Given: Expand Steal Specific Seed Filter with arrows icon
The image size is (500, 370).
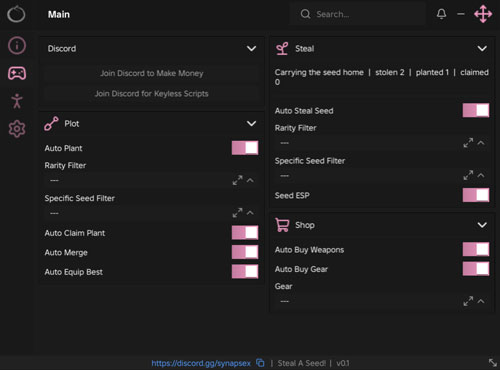Looking at the screenshot, I should click(x=468, y=175).
